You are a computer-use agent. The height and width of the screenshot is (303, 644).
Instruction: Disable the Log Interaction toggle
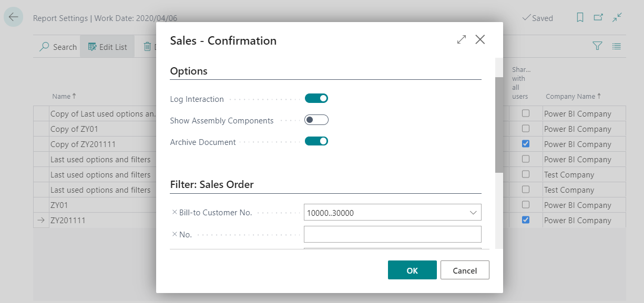316,98
